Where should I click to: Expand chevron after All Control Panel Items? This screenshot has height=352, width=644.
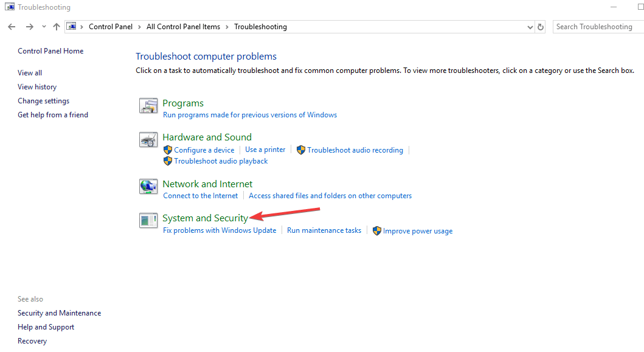[x=227, y=27]
